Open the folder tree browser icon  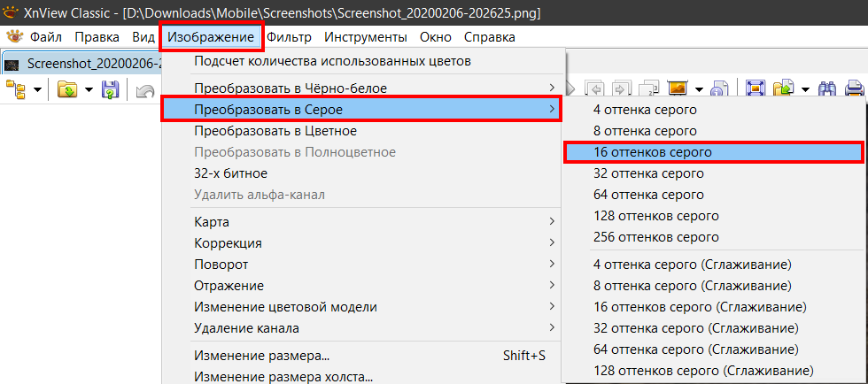click(16, 88)
